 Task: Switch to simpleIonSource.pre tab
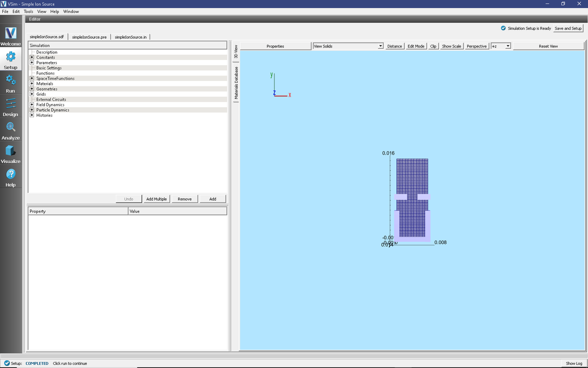89,37
